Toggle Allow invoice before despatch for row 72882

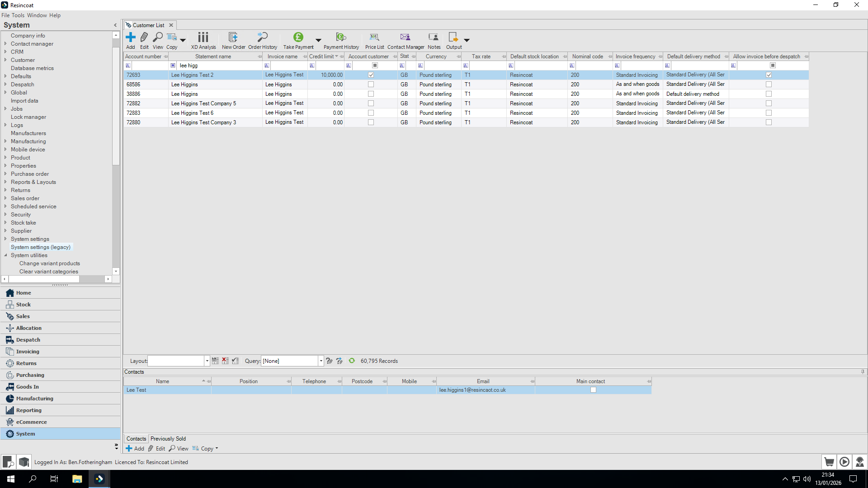pos(769,103)
